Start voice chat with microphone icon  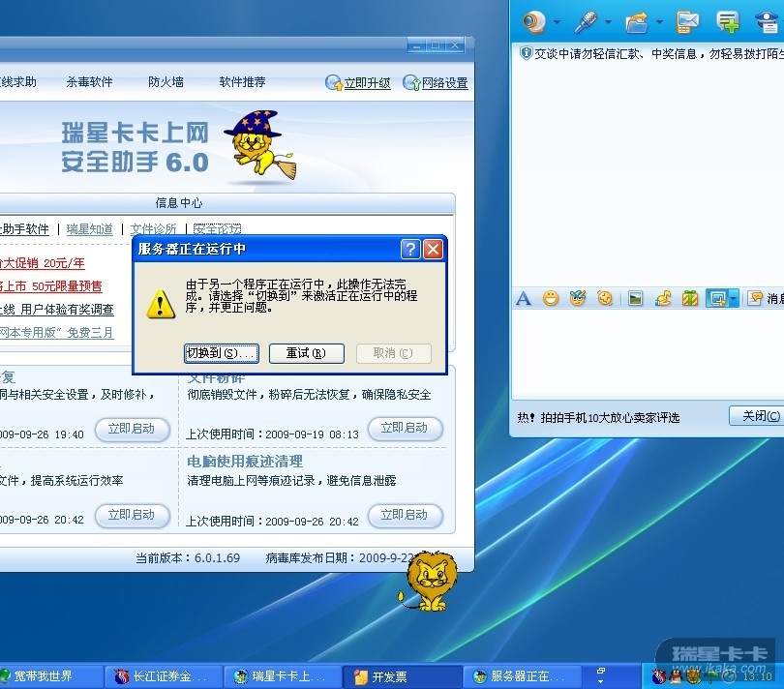[x=586, y=22]
